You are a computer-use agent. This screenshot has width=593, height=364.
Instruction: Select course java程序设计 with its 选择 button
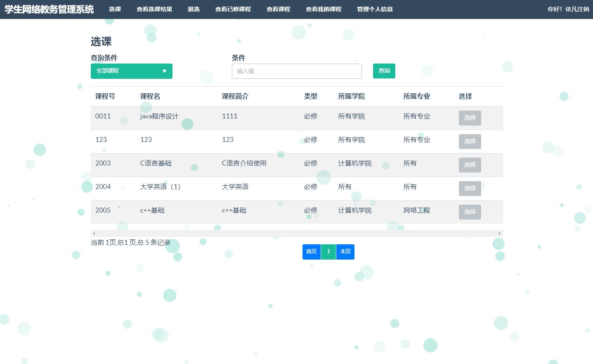coord(470,118)
